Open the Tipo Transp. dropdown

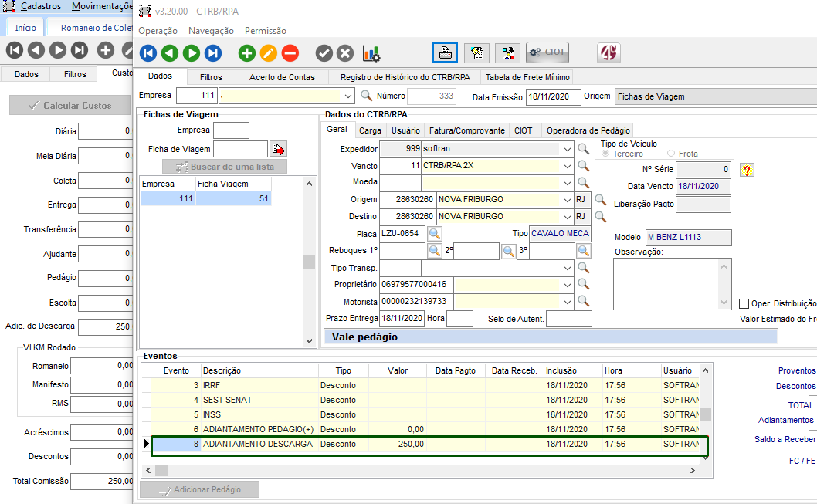(x=567, y=268)
